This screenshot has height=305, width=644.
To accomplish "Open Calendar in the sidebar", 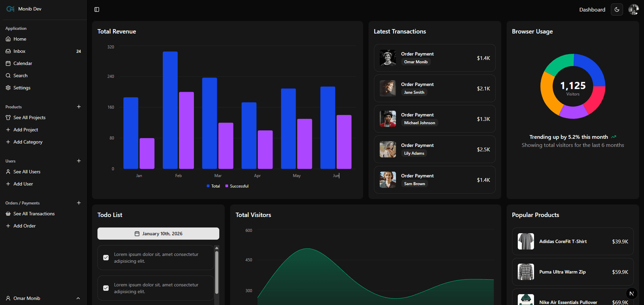I will pyautogui.click(x=43, y=63).
